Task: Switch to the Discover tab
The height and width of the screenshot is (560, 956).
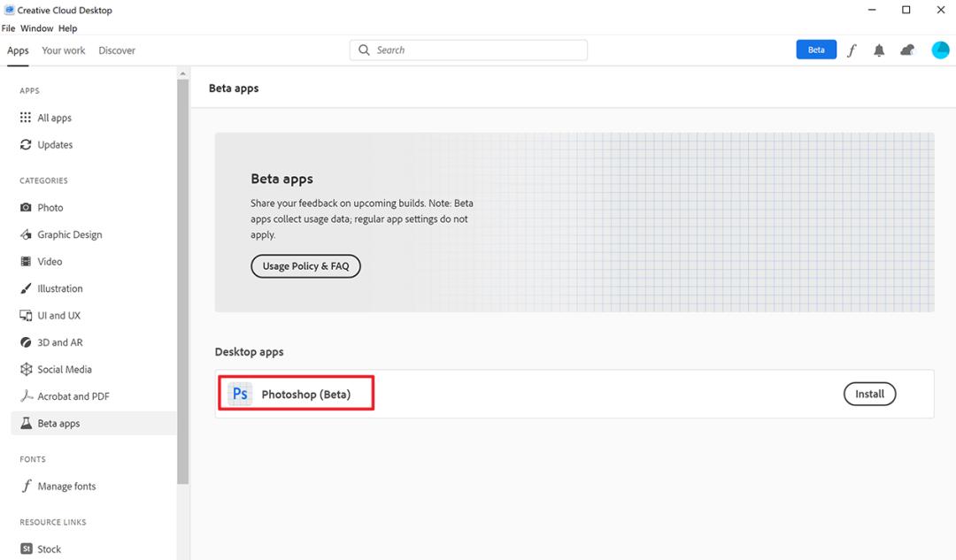Action: tap(117, 50)
